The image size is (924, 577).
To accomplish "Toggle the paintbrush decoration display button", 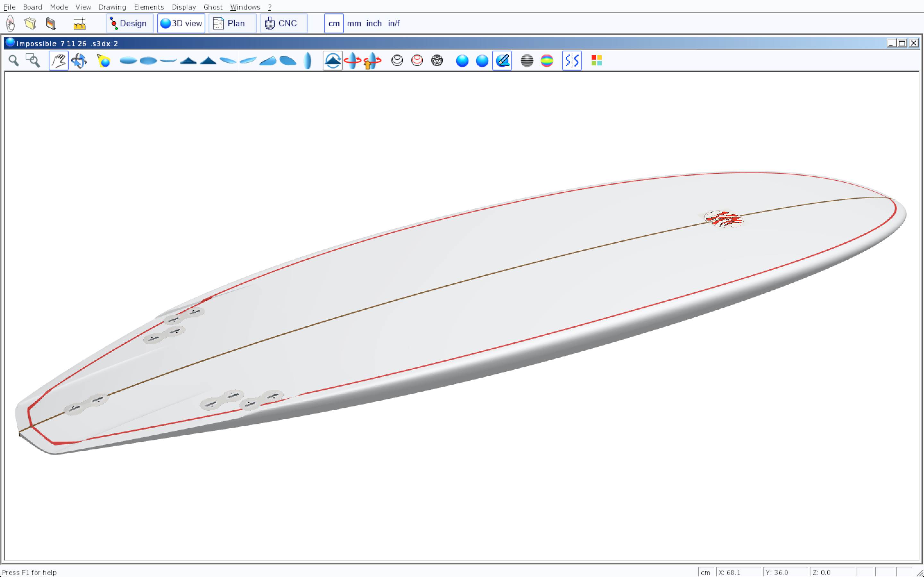I will [502, 61].
